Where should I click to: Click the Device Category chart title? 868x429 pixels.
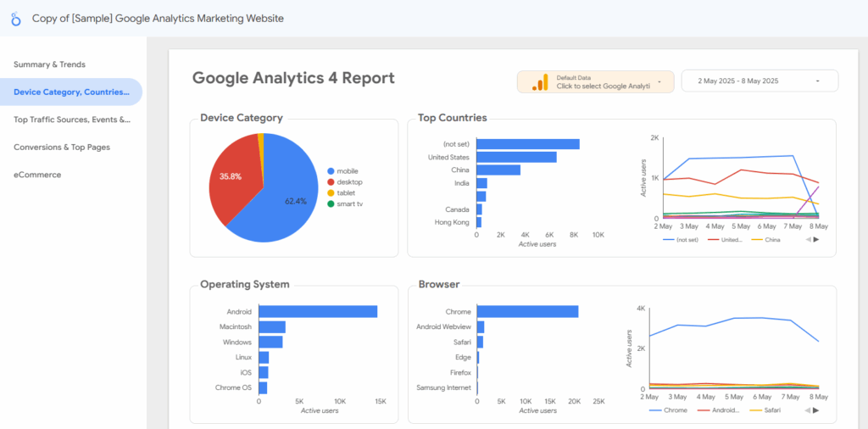pyautogui.click(x=242, y=118)
